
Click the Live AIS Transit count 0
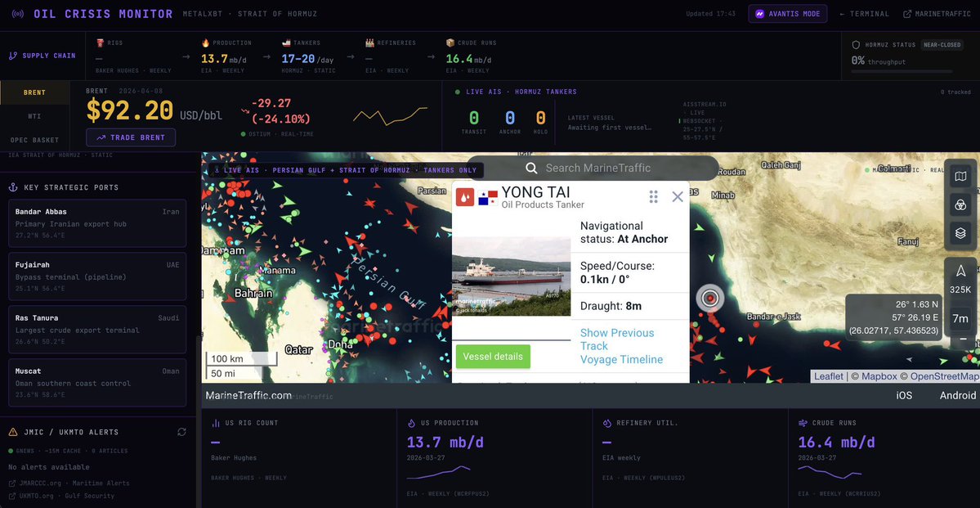tap(474, 117)
